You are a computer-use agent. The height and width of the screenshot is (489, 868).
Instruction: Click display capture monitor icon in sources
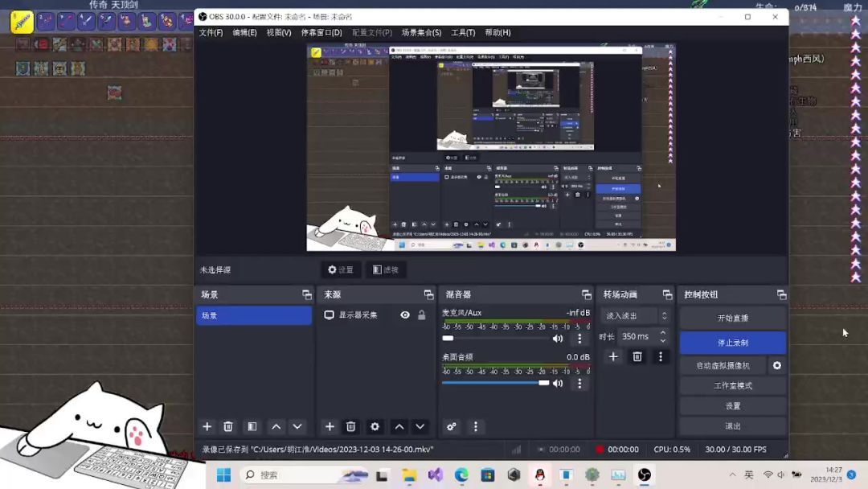click(x=329, y=315)
